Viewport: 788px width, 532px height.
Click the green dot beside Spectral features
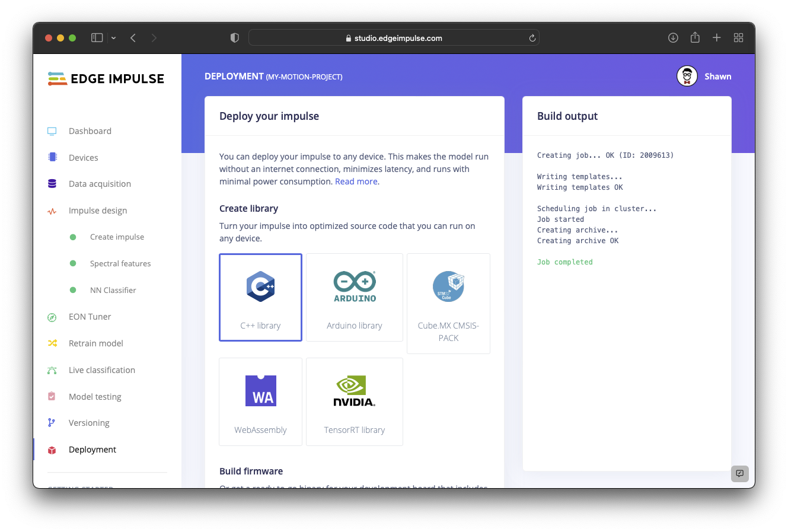tap(73, 263)
